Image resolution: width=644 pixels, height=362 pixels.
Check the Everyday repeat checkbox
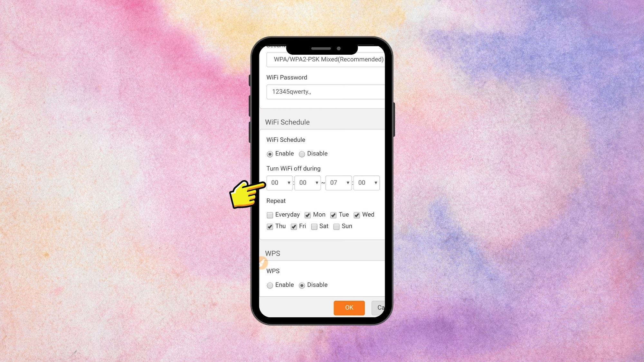(270, 215)
